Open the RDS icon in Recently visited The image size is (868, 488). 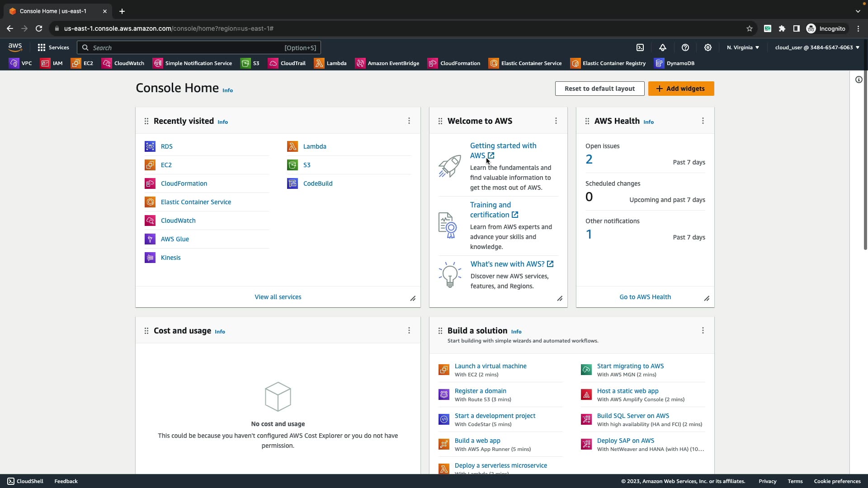[x=150, y=146]
